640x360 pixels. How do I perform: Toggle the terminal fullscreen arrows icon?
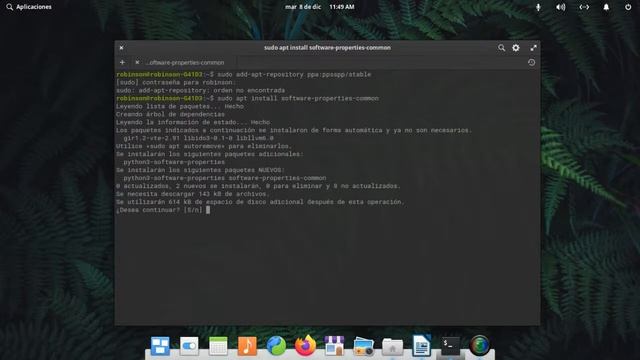(533, 48)
